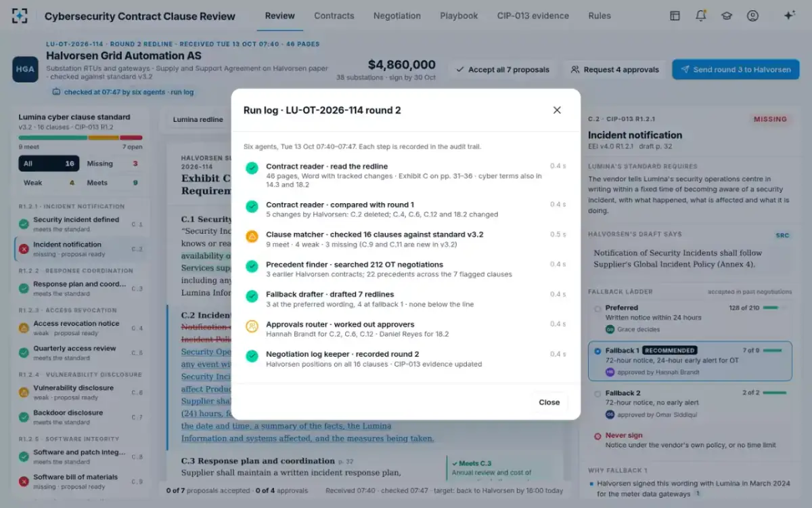Screen dimensions: 812x508
Task: Open the Contracts tab
Action: [x=334, y=16]
